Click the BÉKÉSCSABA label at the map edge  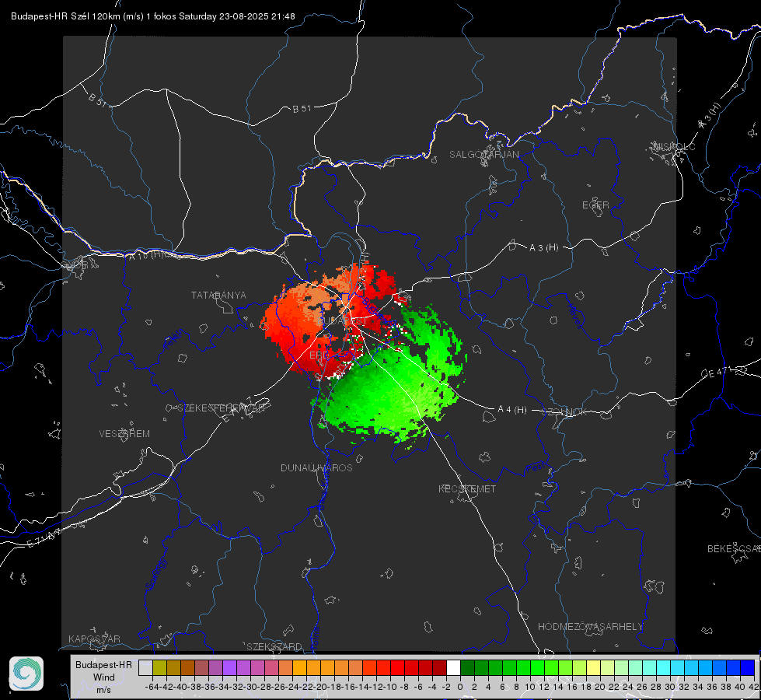click(x=734, y=548)
